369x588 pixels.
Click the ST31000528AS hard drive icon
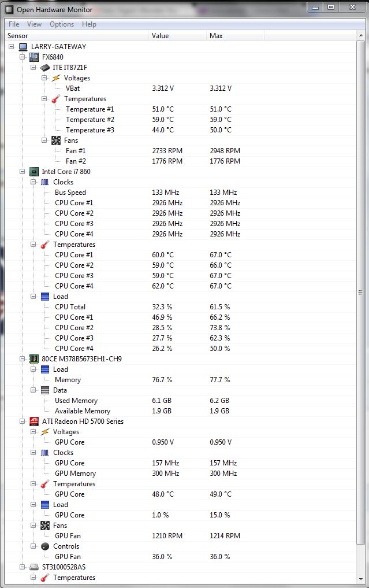tap(34, 567)
